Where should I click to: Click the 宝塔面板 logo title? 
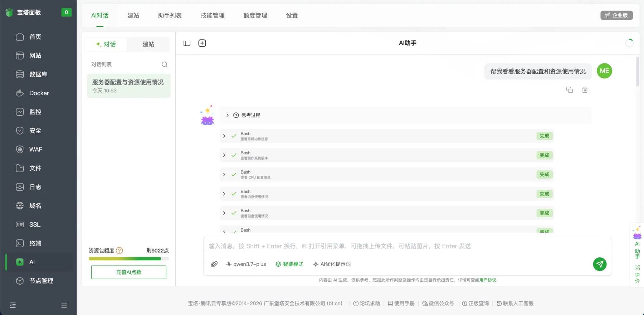pos(29,13)
